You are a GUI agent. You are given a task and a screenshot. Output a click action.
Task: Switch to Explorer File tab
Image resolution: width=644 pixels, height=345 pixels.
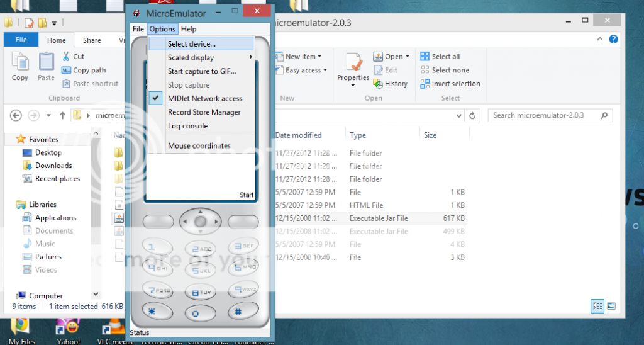click(21, 40)
